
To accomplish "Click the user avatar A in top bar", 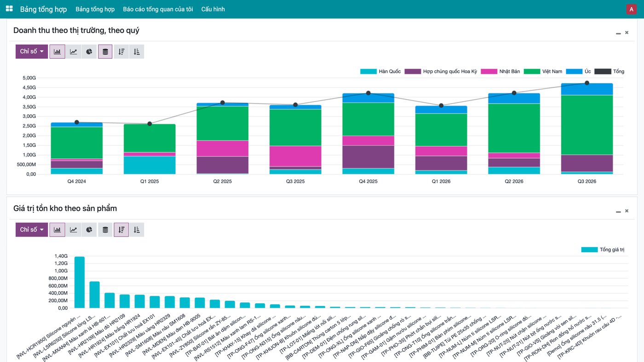I will click(631, 9).
